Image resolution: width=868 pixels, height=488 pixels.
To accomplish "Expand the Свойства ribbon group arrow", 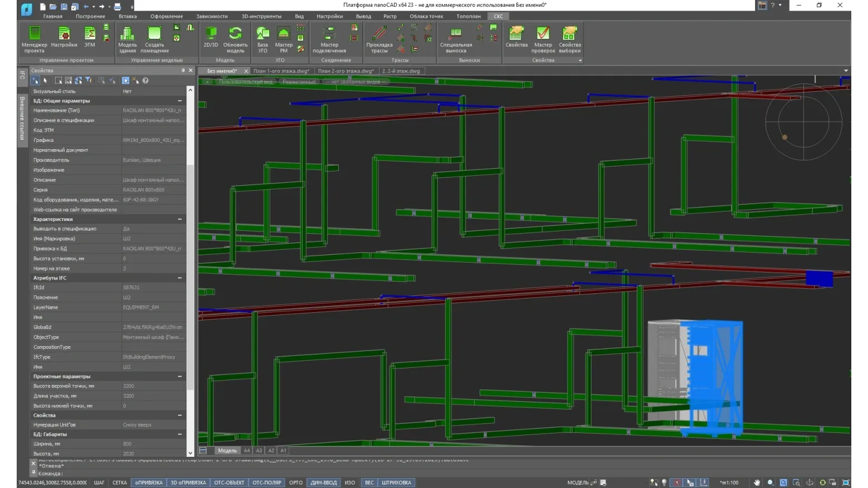I will 580,60.
